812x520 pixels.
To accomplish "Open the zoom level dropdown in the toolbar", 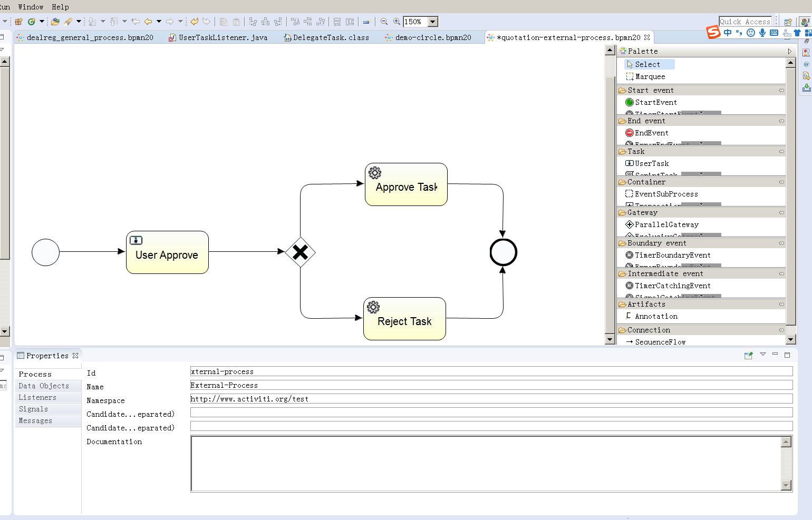I will tap(433, 22).
